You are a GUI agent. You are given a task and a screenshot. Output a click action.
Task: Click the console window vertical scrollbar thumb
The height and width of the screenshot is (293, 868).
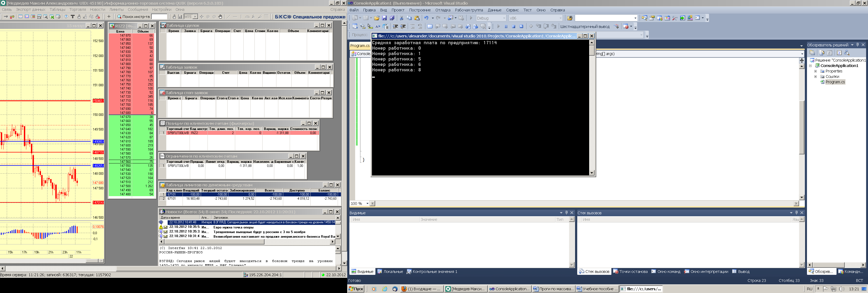(592, 50)
